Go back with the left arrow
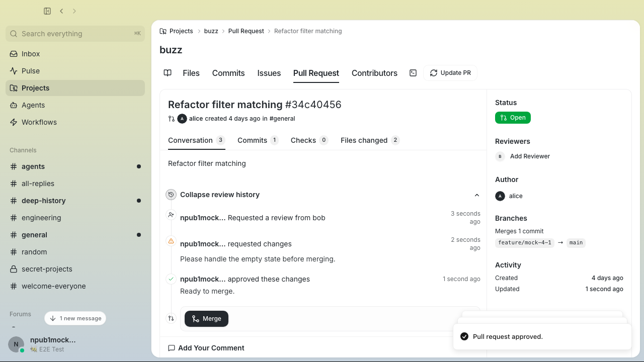The height and width of the screenshot is (362, 644). (61, 11)
